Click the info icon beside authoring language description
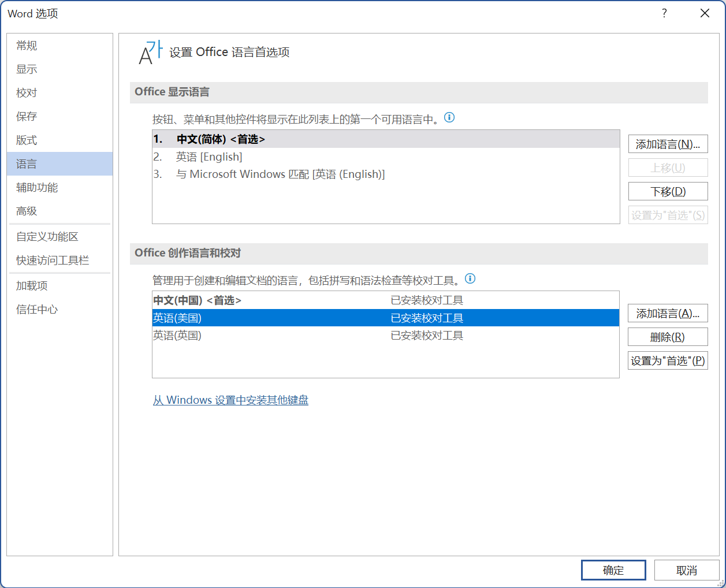This screenshot has height=588, width=726. coord(470,279)
